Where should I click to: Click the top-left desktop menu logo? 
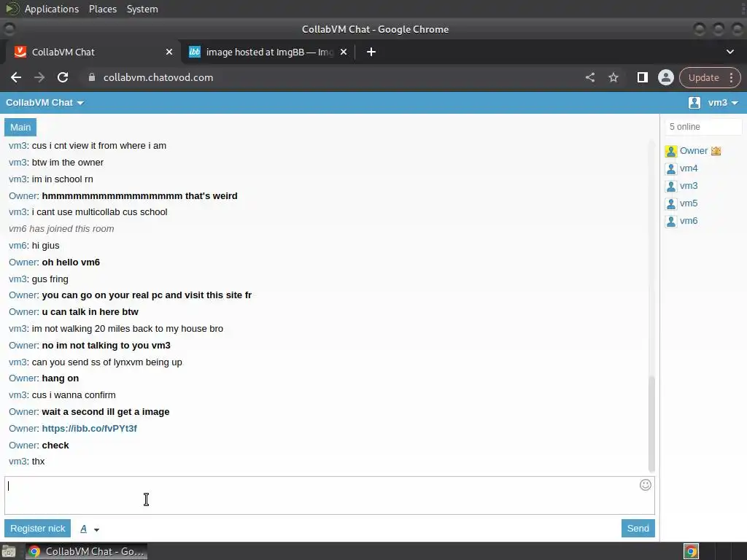coord(12,9)
